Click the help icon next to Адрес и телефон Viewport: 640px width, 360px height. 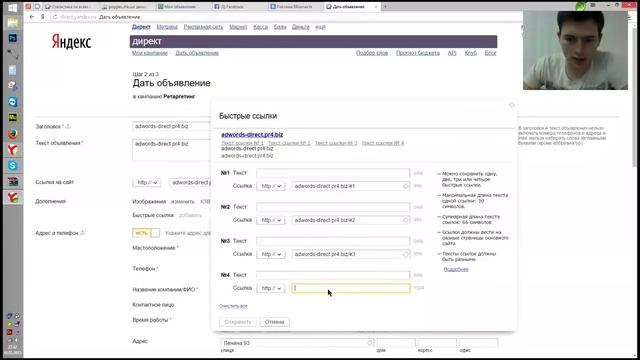click(x=83, y=233)
